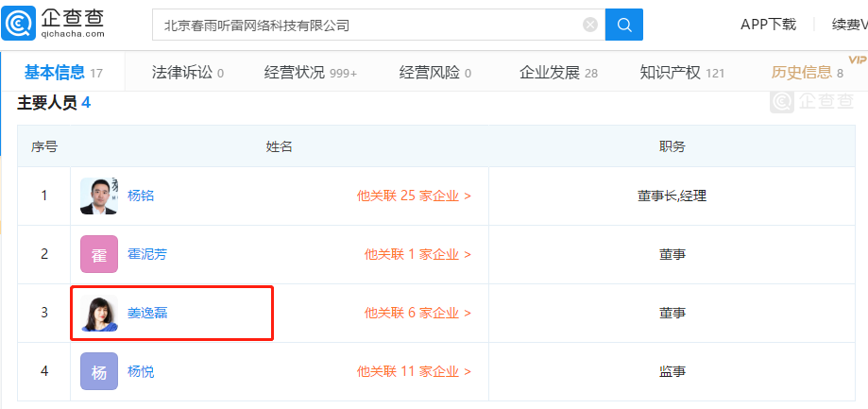Click the 董事长,经理 position cell
Viewport: 868px width, 409px height.
click(672, 196)
